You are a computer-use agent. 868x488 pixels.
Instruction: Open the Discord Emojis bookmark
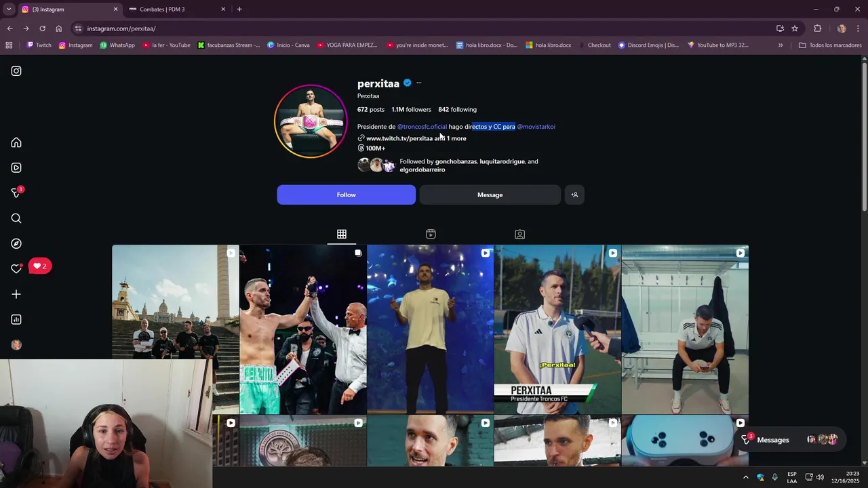[648, 45]
